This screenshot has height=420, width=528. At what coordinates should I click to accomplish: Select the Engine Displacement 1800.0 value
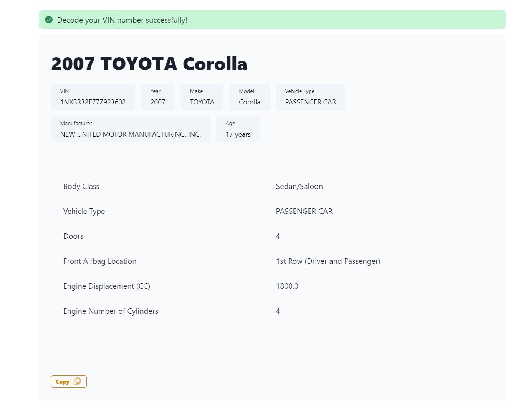(287, 286)
